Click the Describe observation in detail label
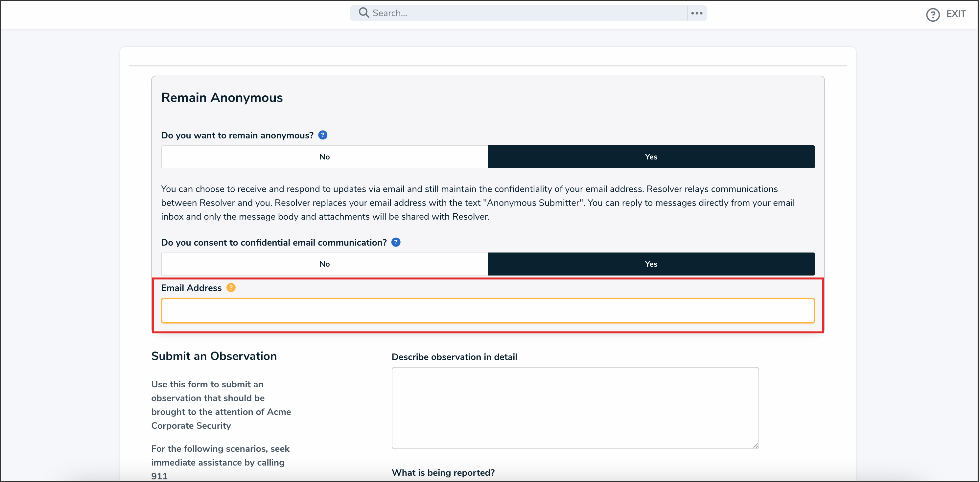The height and width of the screenshot is (482, 980). tap(454, 357)
